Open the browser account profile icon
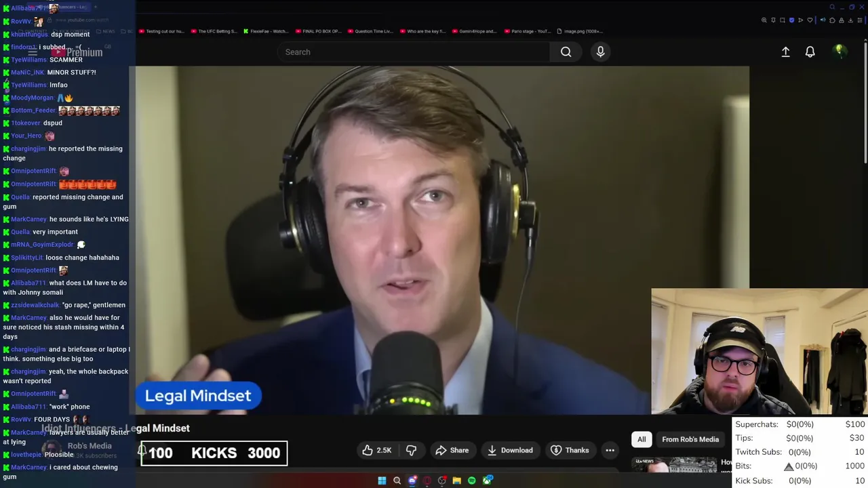This screenshot has height=488, width=868. coord(842,20)
